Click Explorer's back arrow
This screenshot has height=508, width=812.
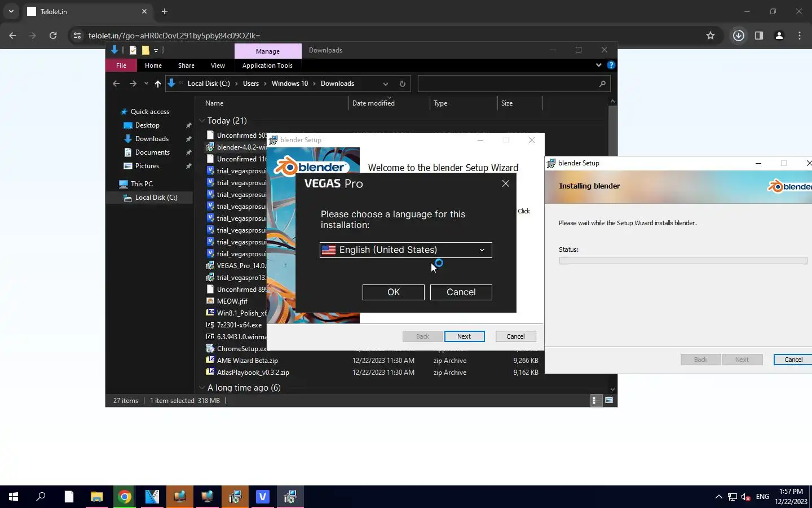point(116,84)
